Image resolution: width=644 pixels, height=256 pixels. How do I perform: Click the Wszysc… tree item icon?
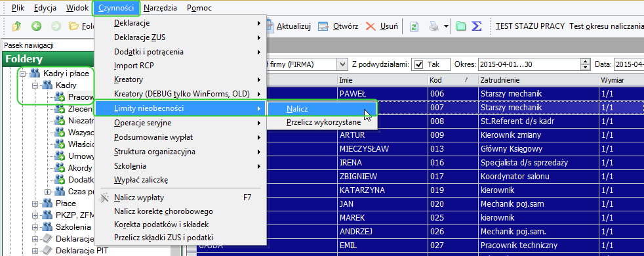tap(60, 133)
